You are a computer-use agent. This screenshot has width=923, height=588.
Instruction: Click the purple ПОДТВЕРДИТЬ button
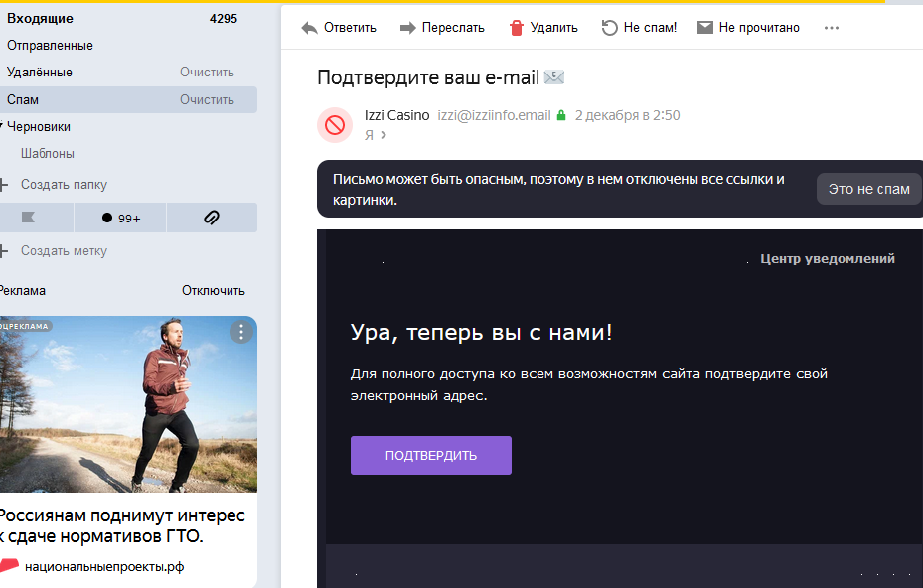coord(431,456)
